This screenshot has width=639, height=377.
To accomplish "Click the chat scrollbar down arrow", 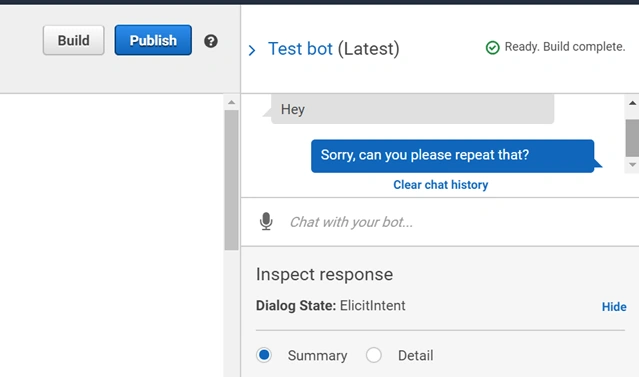I will pyautogui.click(x=632, y=165).
